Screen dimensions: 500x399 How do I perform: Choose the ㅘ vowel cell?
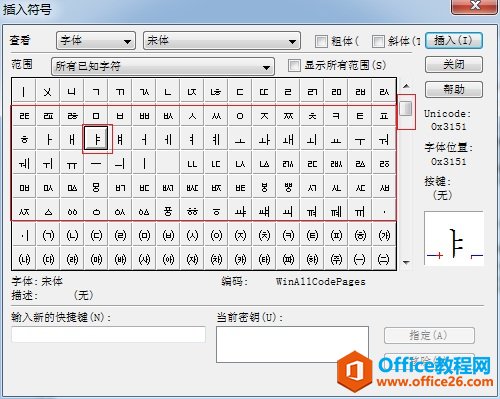click(264, 140)
